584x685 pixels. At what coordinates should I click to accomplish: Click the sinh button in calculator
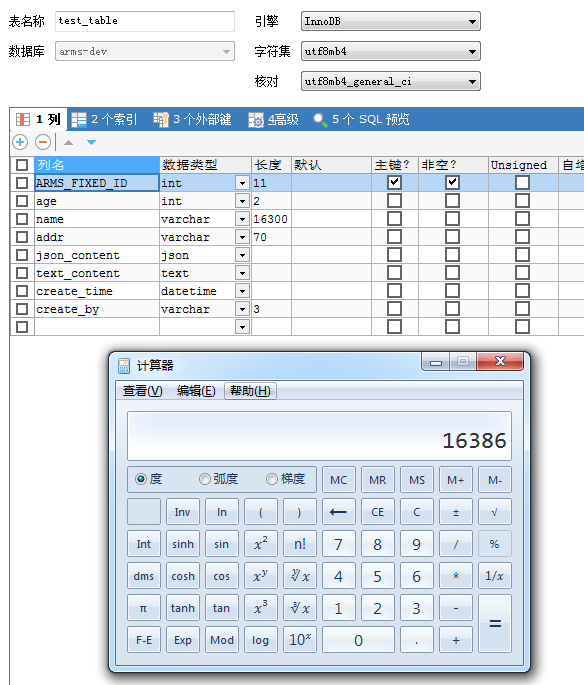click(183, 544)
